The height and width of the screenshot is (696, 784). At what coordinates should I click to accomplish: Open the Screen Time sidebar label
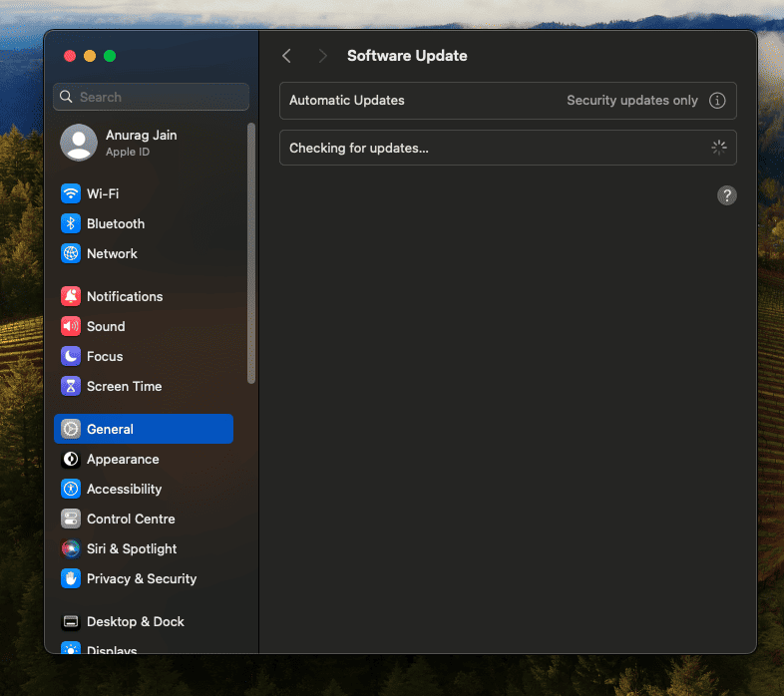125,387
